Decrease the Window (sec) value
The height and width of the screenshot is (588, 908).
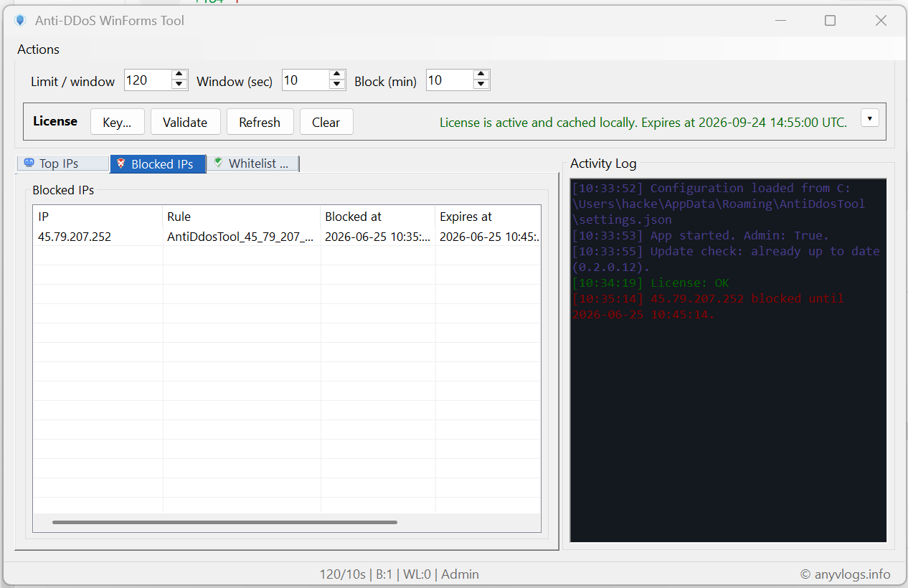[x=337, y=85]
